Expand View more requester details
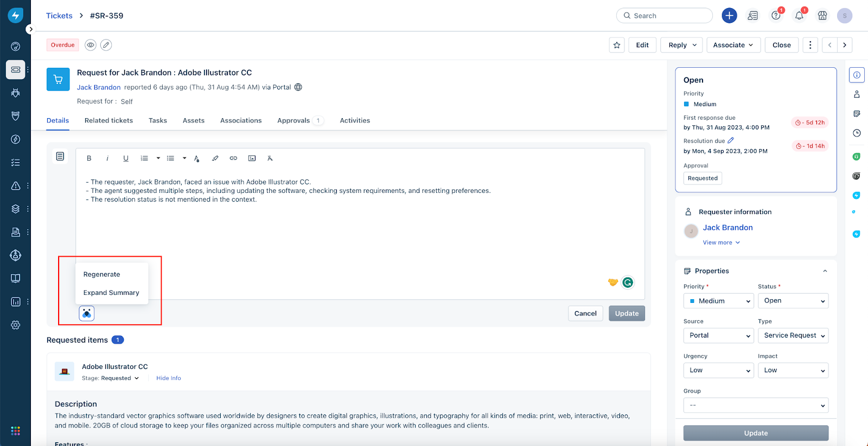This screenshot has height=446, width=868. [722, 243]
